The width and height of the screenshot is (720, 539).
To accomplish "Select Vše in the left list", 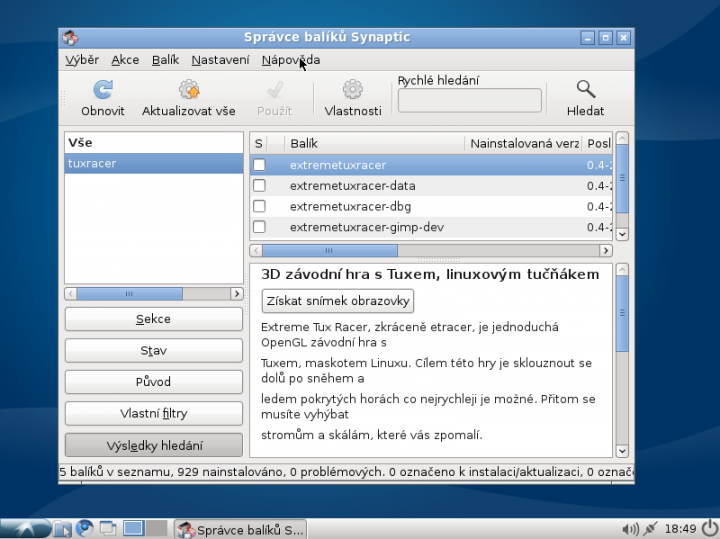I will pyautogui.click(x=154, y=143).
